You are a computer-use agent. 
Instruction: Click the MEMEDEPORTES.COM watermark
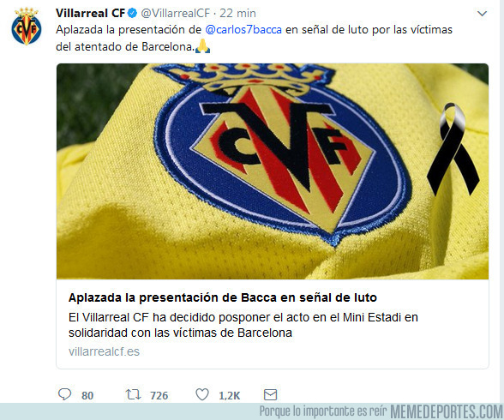[x=447, y=411]
